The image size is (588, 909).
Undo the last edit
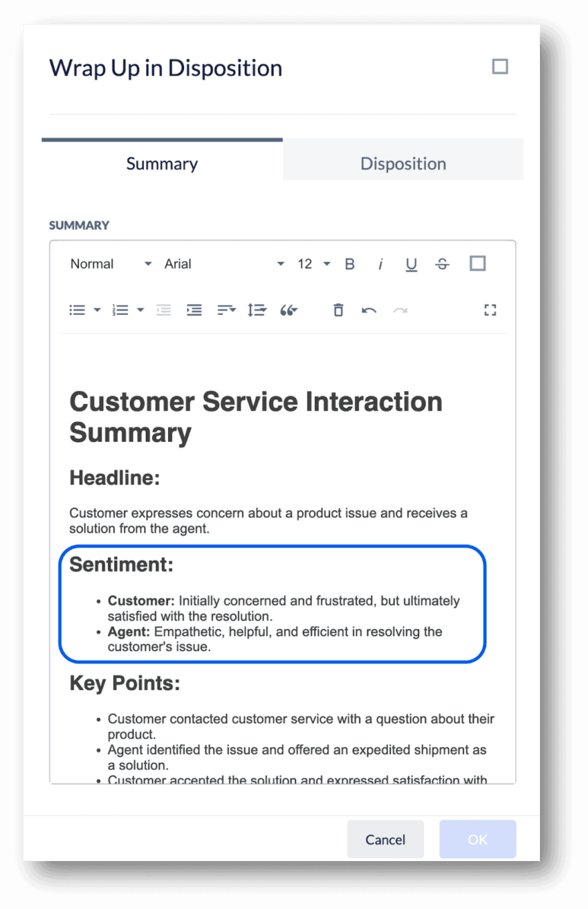[369, 310]
